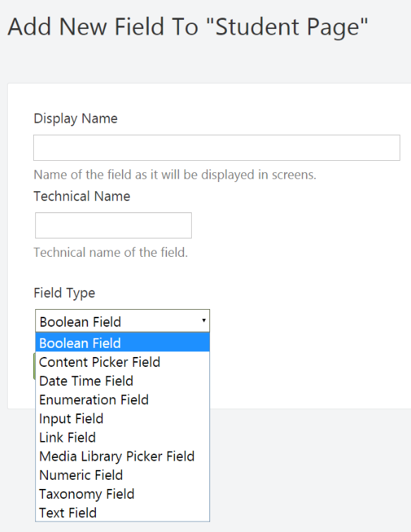Click the Display Name hint text
The width and height of the screenshot is (411, 532).
click(x=175, y=175)
